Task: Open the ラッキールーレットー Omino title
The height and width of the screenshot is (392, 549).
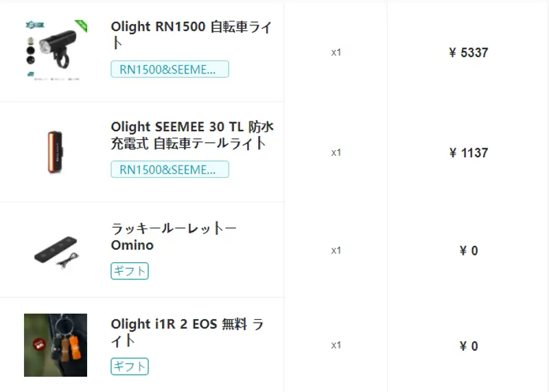Action: point(174,236)
